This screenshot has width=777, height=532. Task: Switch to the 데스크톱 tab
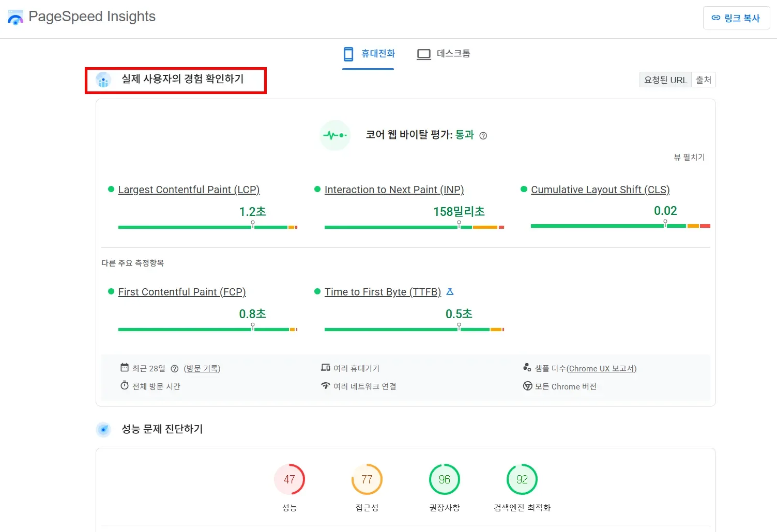tap(443, 54)
